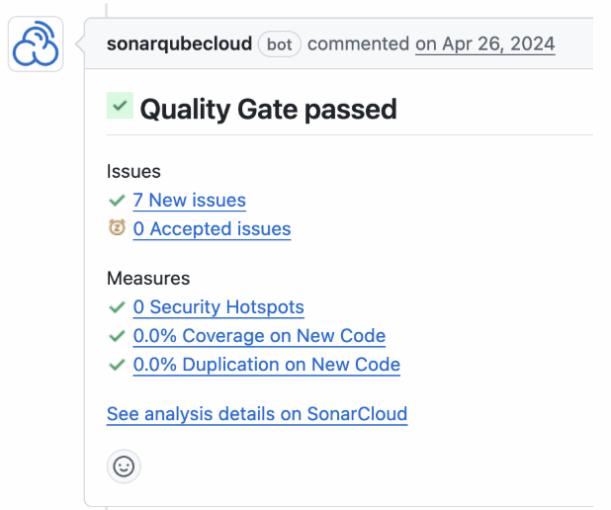Click the green Quality Gate passed checkmark
The image size is (611, 510).
coord(119,106)
